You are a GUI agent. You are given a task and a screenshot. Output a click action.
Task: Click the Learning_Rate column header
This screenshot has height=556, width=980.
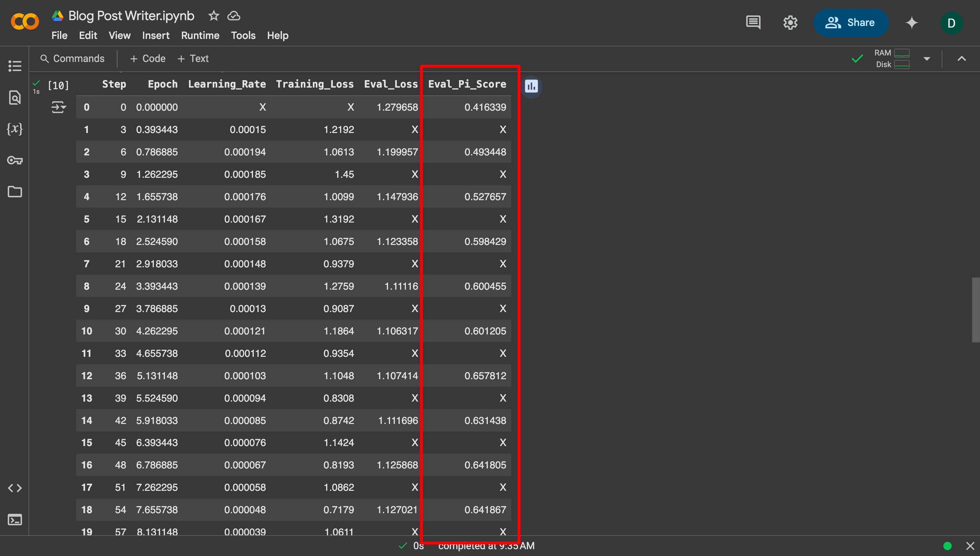(227, 84)
